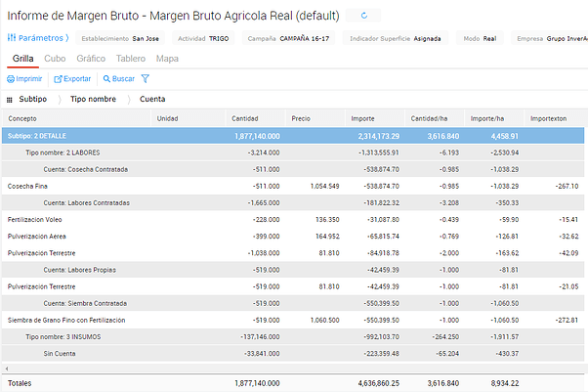The height and width of the screenshot is (392, 588).
Task: Click the Totales 4,636,860.25 value
Action: [x=379, y=383]
